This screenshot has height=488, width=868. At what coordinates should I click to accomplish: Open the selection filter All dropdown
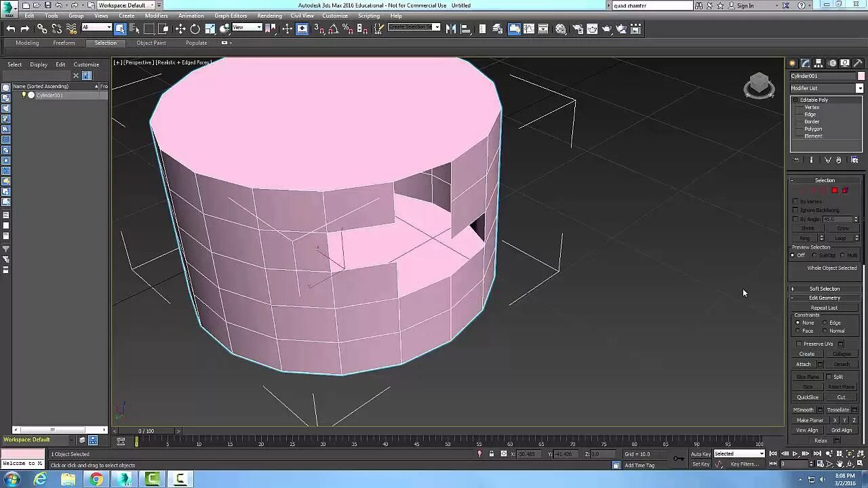pos(96,28)
